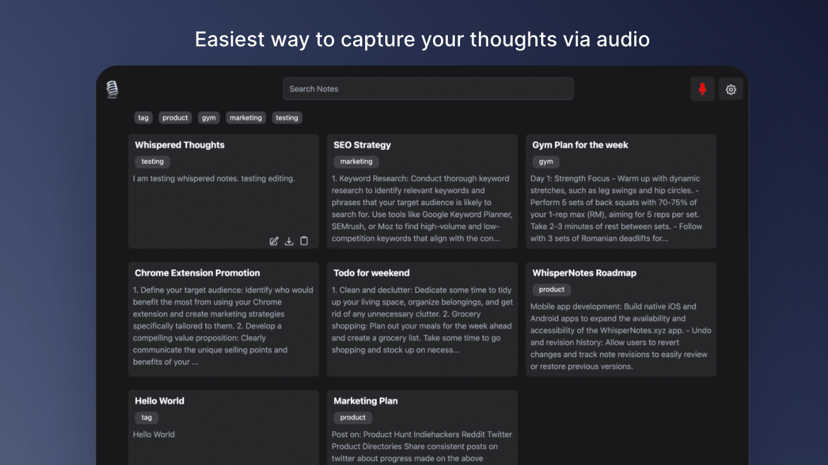The height and width of the screenshot is (465, 828).
Task: Filter notes by the 'product' chip in the filter bar
Action: pyautogui.click(x=175, y=118)
